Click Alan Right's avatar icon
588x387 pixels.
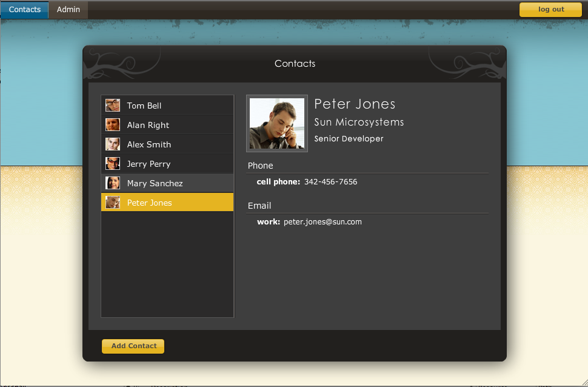[x=113, y=125]
